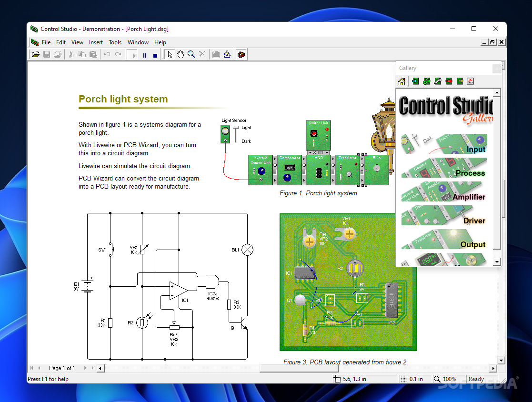Go to next page arrow
The image size is (532, 402).
pos(85,368)
